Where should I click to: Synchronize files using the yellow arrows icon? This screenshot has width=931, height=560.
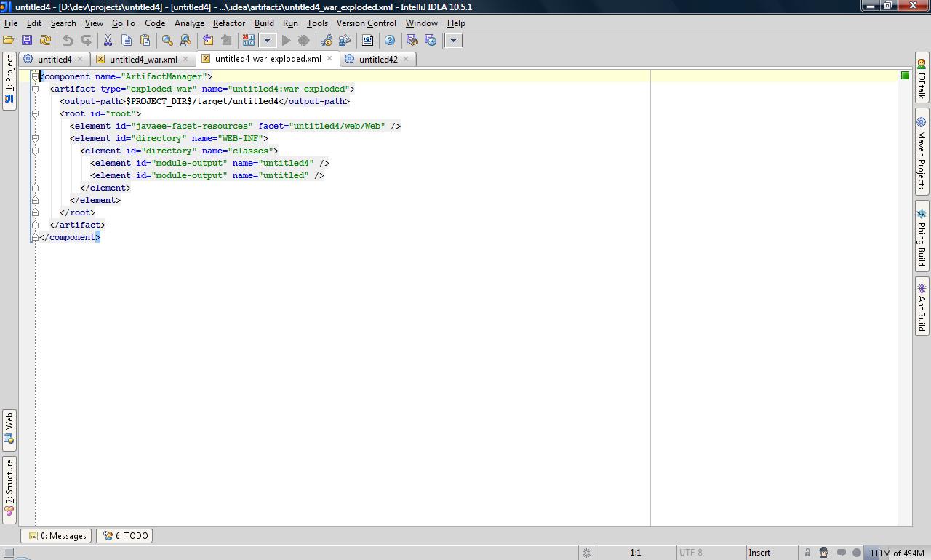pyautogui.click(x=45, y=41)
